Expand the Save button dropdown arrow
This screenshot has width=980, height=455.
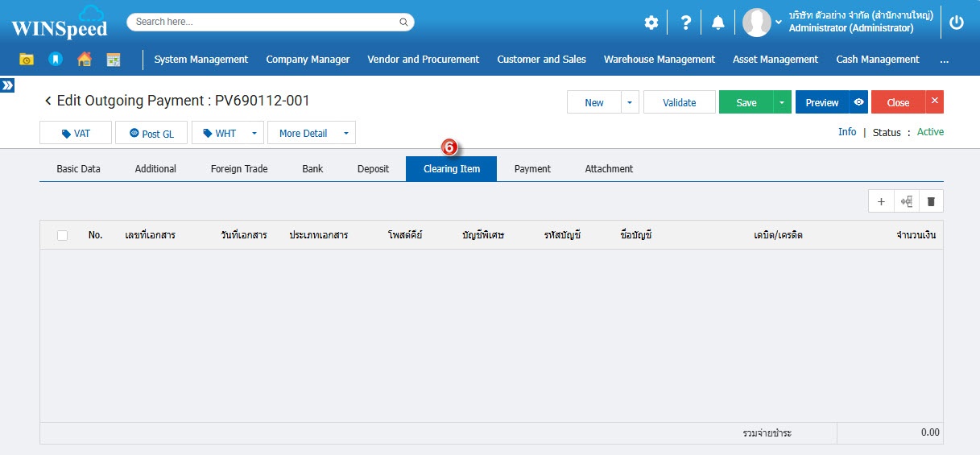(x=782, y=102)
